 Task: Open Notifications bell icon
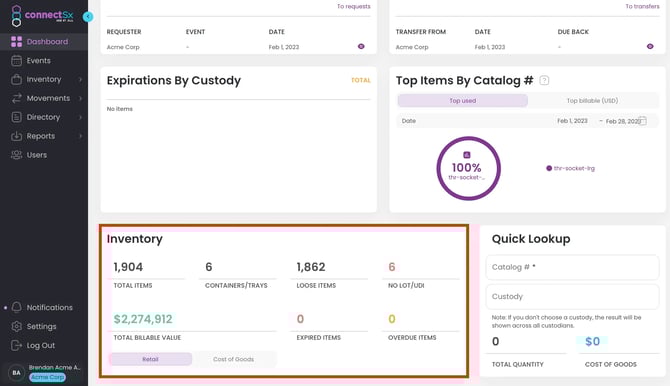[x=16, y=307]
